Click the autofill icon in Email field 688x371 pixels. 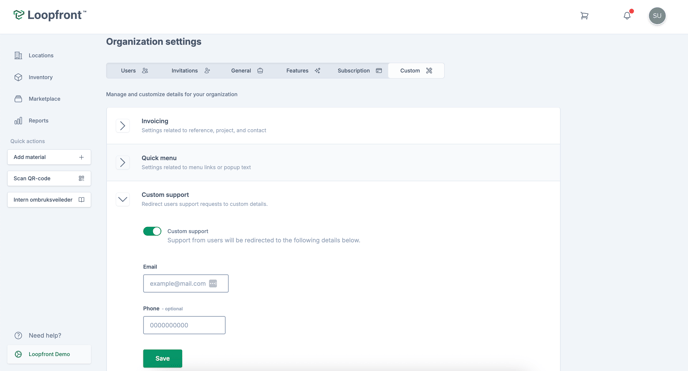[x=213, y=283]
